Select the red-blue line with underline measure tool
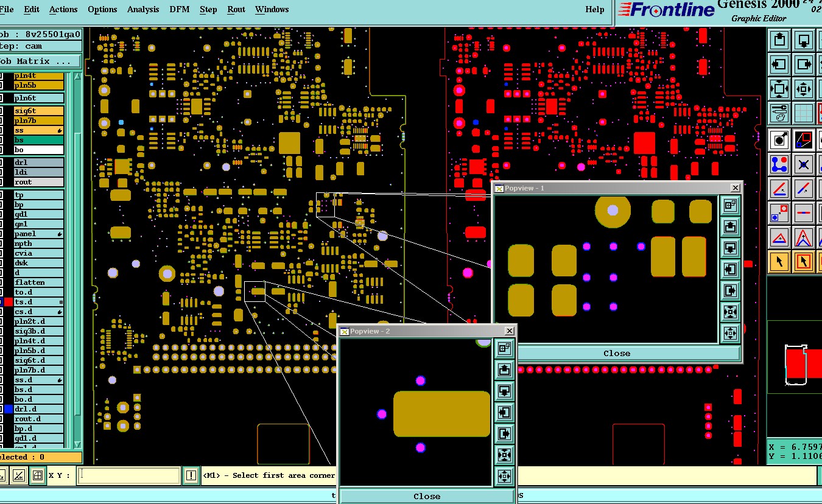The width and height of the screenshot is (822, 504). 779,189
